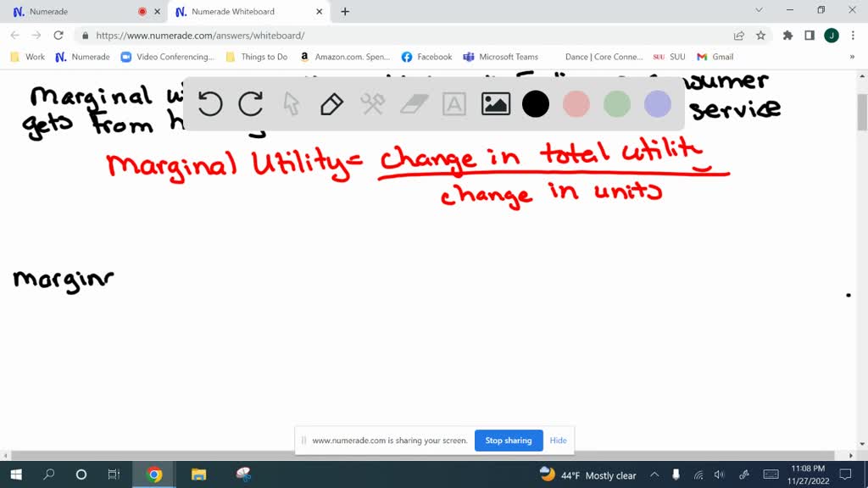Open the Gmail bookmark
Viewport: 868px width, 488px height.
click(x=715, y=57)
